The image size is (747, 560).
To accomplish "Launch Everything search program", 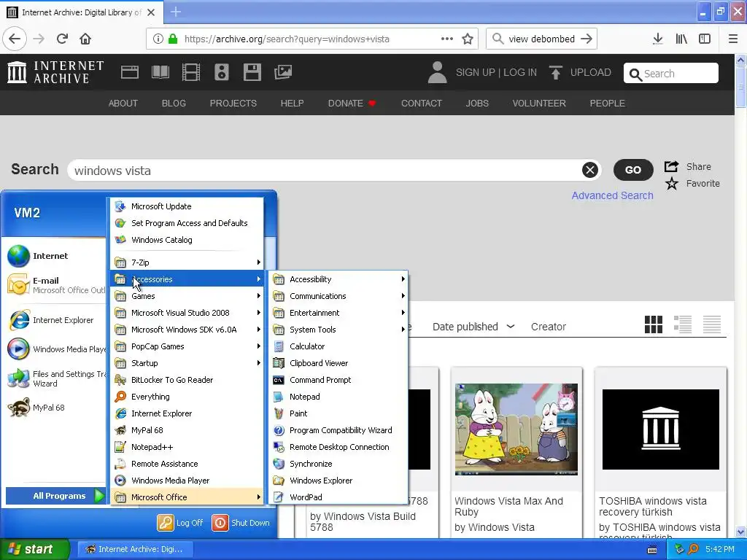I will tap(187, 397).
